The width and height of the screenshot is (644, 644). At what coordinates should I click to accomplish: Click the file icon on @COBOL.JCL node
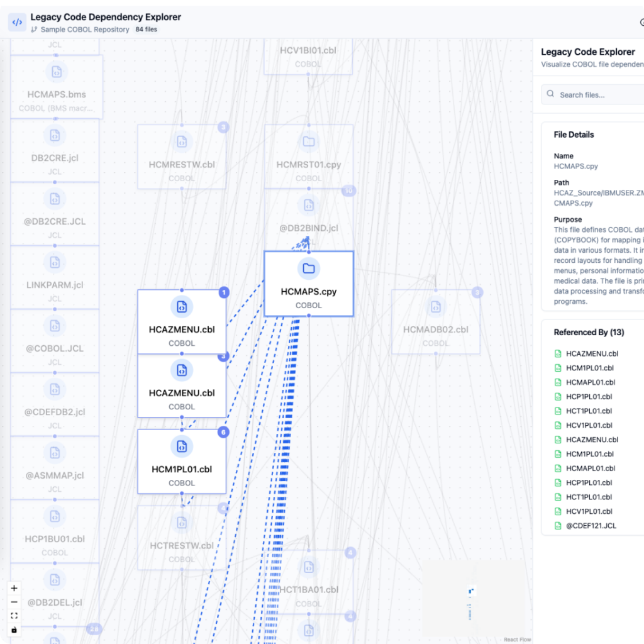(x=55, y=326)
